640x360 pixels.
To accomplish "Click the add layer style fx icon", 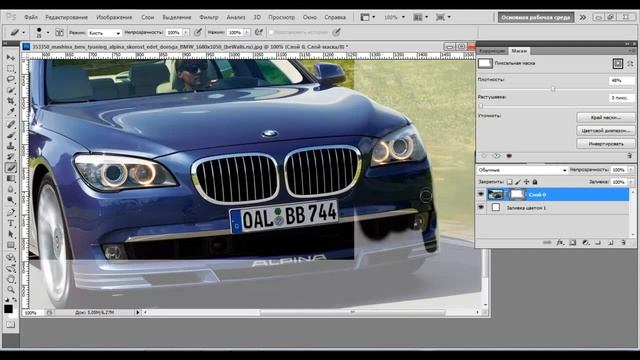I will click(x=560, y=242).
